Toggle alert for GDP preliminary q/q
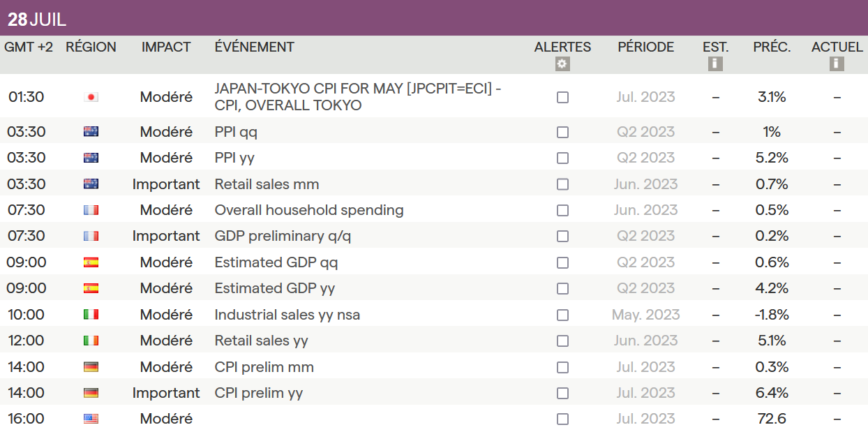The width and height of the screenshot is (868, 432). [562, 237]
